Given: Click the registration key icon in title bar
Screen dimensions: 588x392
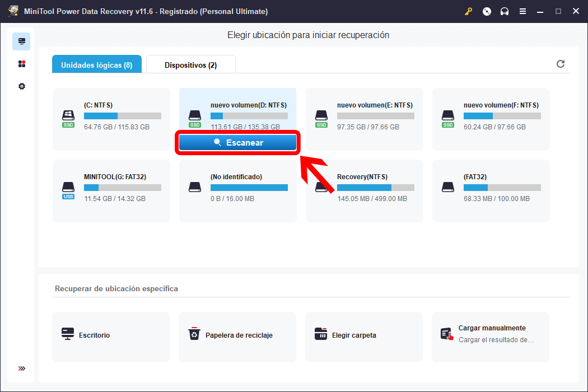Looking at the screenshot, I should pyautogui.click(x=469, y=11).
